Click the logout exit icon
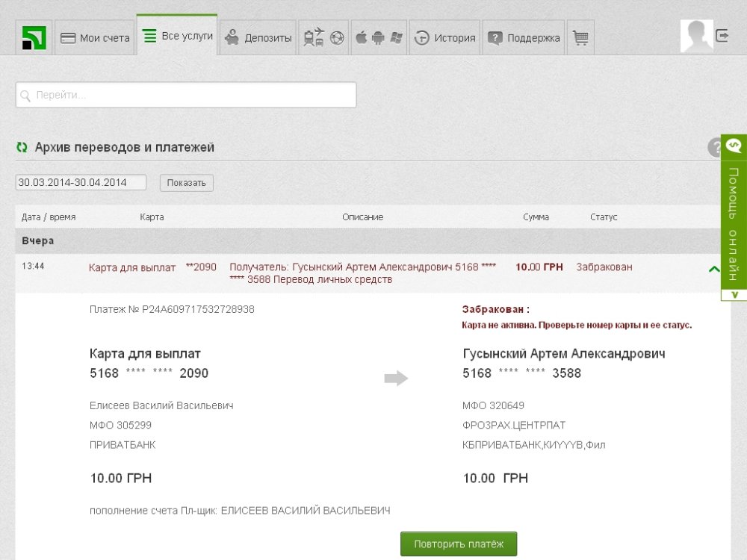The height and width of the screenshot is (560, 747). [722, 35]
